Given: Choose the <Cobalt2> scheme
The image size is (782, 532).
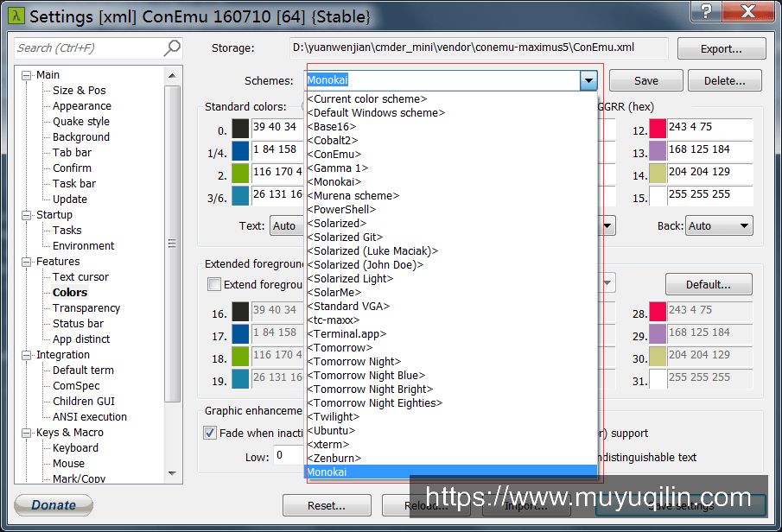Looking at the screenshot, I should click(x=333, y=140).
